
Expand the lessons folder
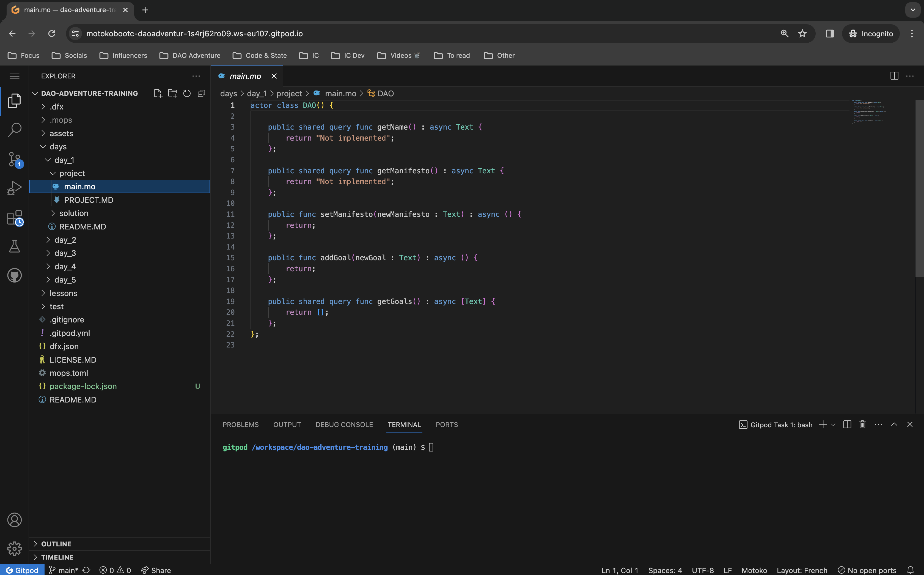pos(119,293)
